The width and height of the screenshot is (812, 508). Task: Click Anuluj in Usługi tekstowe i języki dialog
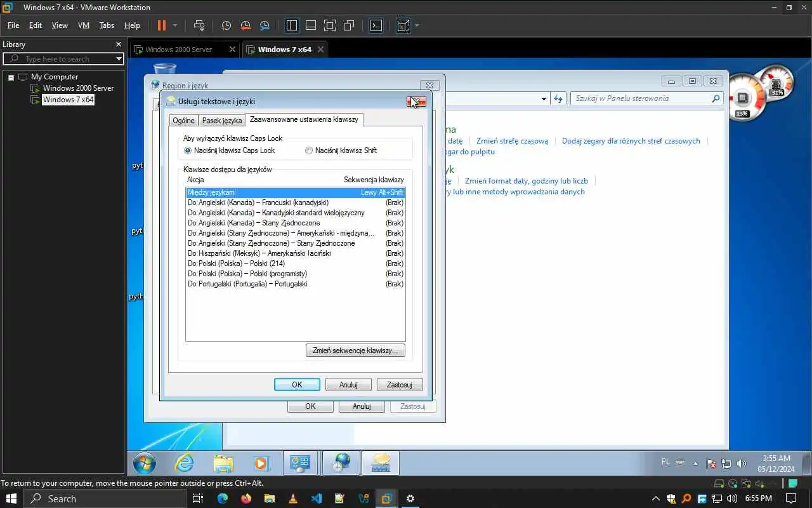pos(348,385)
